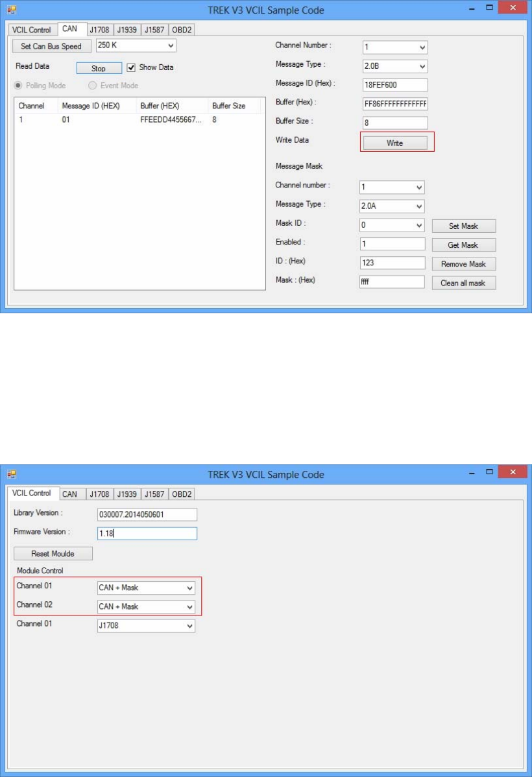Click the Mask : (Hex) field containing ffff
Screen dimensions: 532x777
(x=392, y=281)
